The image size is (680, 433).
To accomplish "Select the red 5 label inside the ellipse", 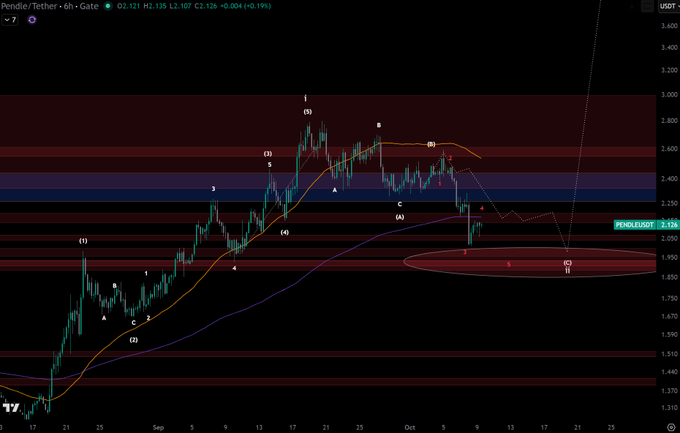I will click(x=509, y=264).
